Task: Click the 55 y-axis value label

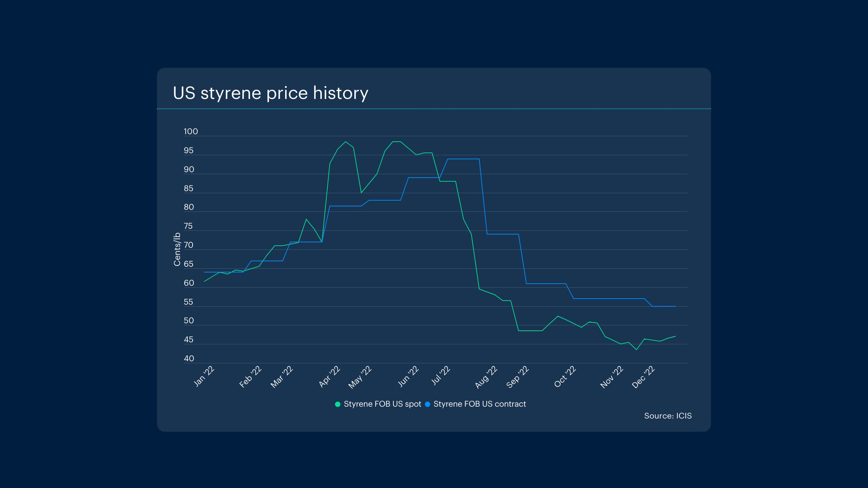Action: pos(188,302)
